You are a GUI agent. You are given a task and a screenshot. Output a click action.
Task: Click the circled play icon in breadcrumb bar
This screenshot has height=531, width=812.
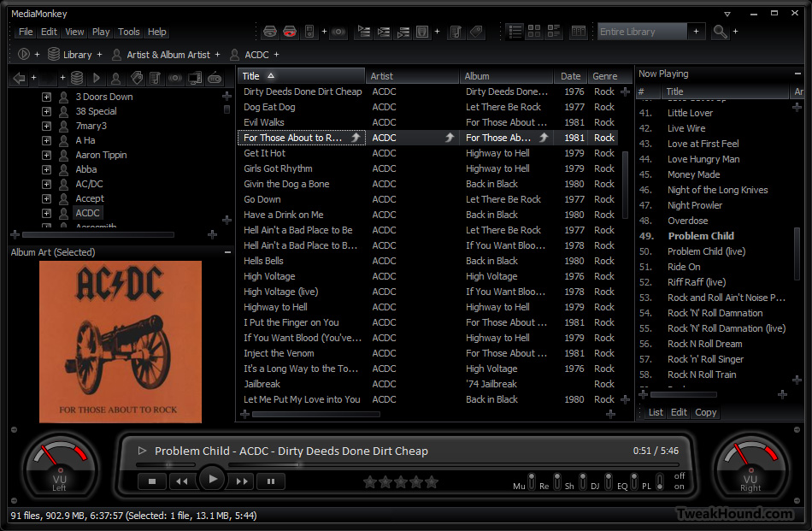click(23, 54)
